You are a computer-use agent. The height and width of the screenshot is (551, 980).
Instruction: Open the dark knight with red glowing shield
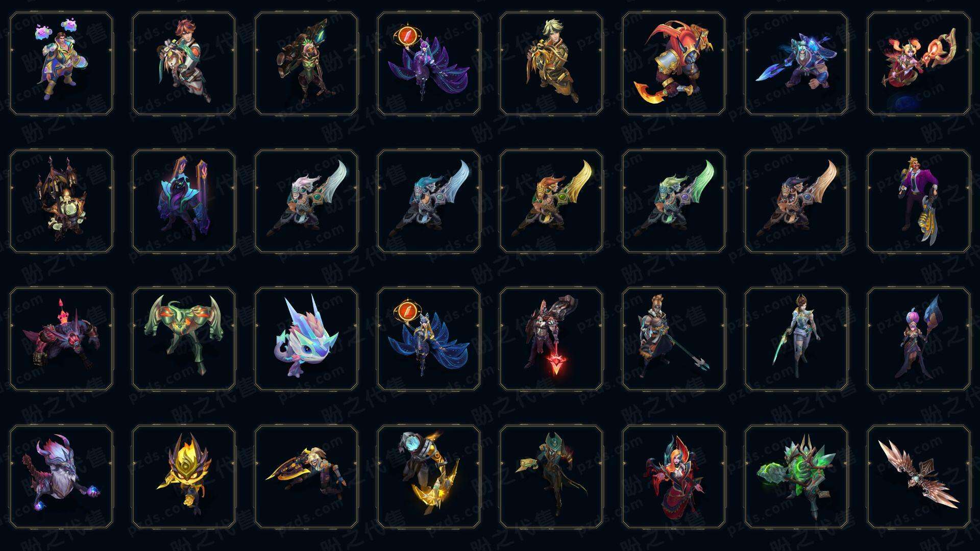point(551,339)
